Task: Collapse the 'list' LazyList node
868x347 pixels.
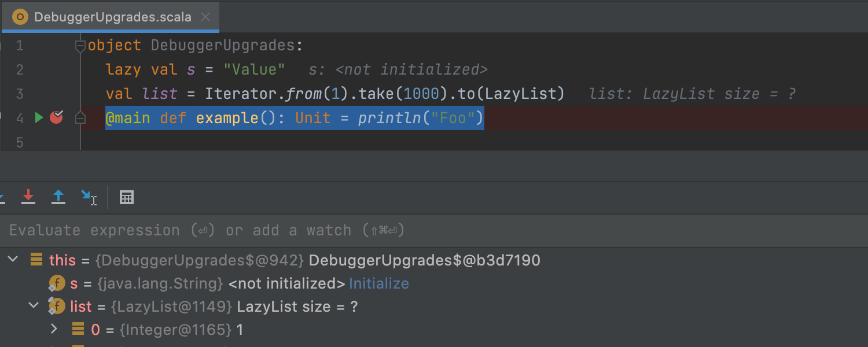Action: [34, 307]
